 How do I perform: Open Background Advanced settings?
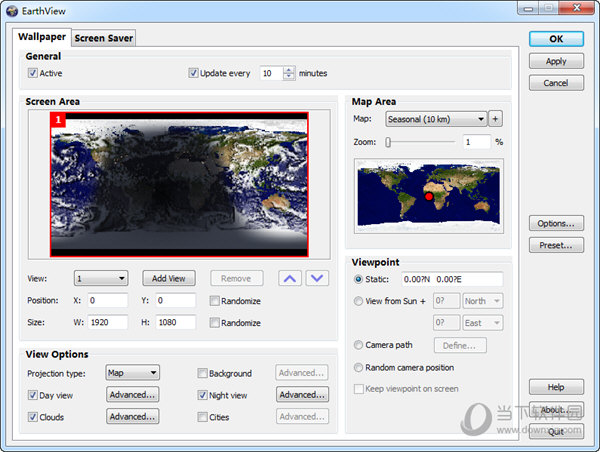point(302,373)
